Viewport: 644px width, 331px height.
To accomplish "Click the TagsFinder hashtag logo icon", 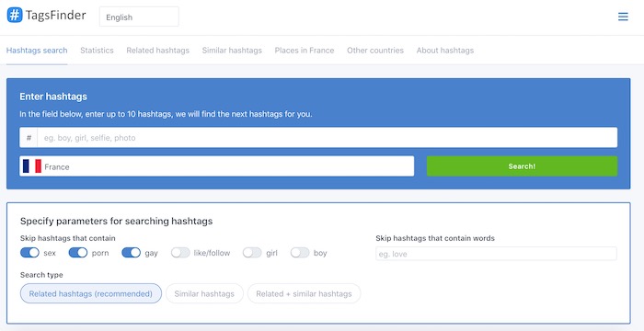I will 15,16.
